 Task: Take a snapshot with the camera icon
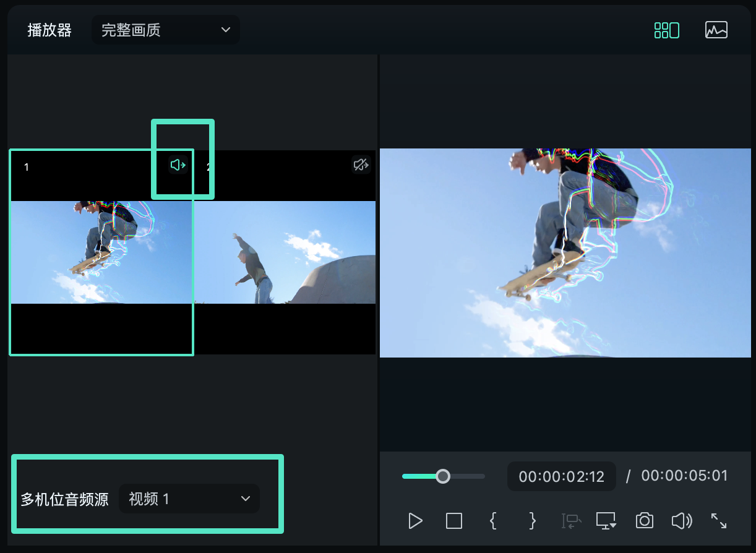tap(644, 521)
